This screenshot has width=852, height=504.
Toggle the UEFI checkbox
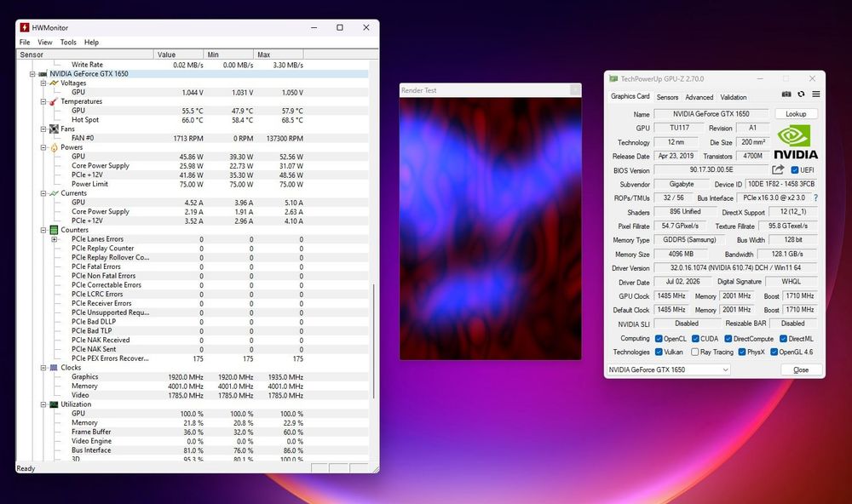(x=794, y=170)
